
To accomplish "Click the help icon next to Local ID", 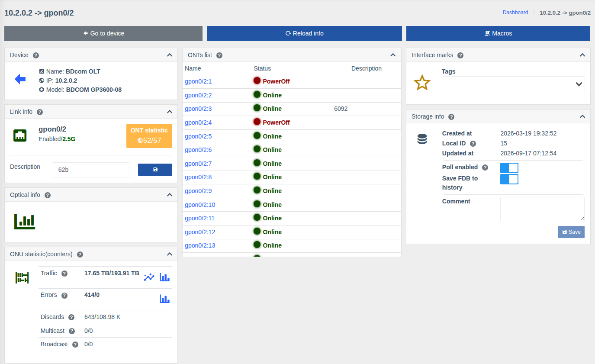I will (x=473, y=144).
